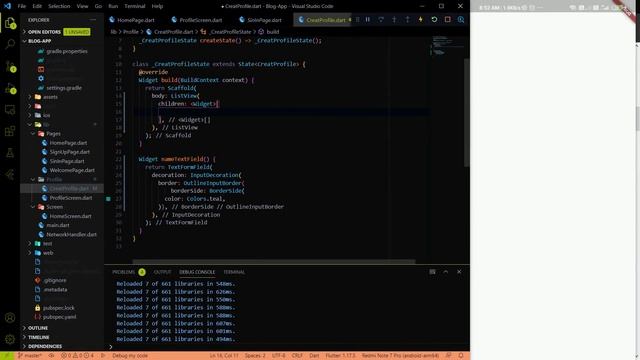Click Spaces: 2 indentation setting

pos(255,356)
